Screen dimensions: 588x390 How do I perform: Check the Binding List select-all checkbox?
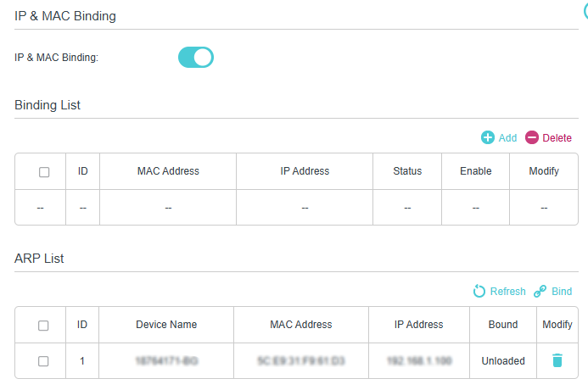(44, 172)
